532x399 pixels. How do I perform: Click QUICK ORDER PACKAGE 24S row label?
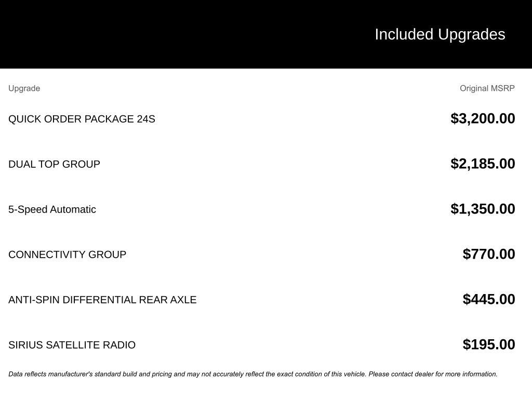(82, 119)
